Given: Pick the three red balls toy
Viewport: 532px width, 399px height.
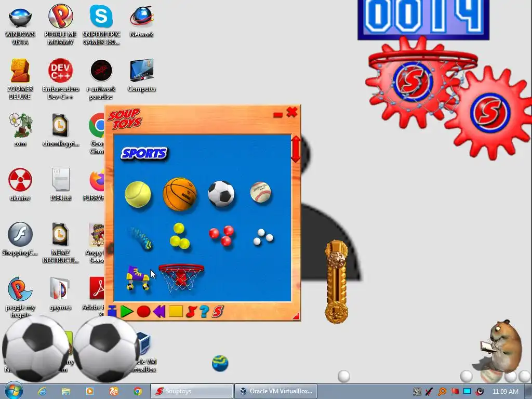Looking at the screenshot, I should [221, 235].
